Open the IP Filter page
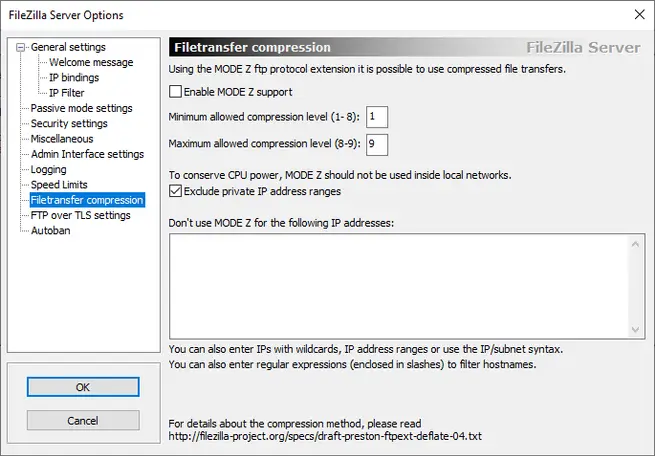Image resolution: width=655 pixels, height=456 pixels. [x=67, y=93]
